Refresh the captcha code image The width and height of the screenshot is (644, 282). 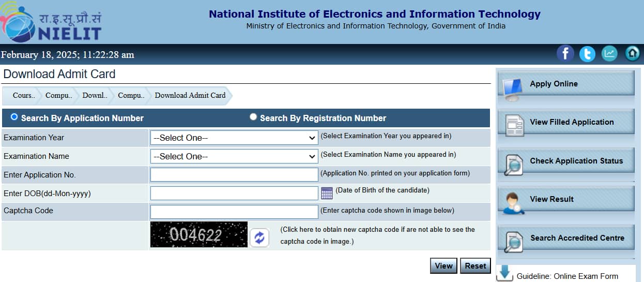pyautogui.click(x=259, y=238)
